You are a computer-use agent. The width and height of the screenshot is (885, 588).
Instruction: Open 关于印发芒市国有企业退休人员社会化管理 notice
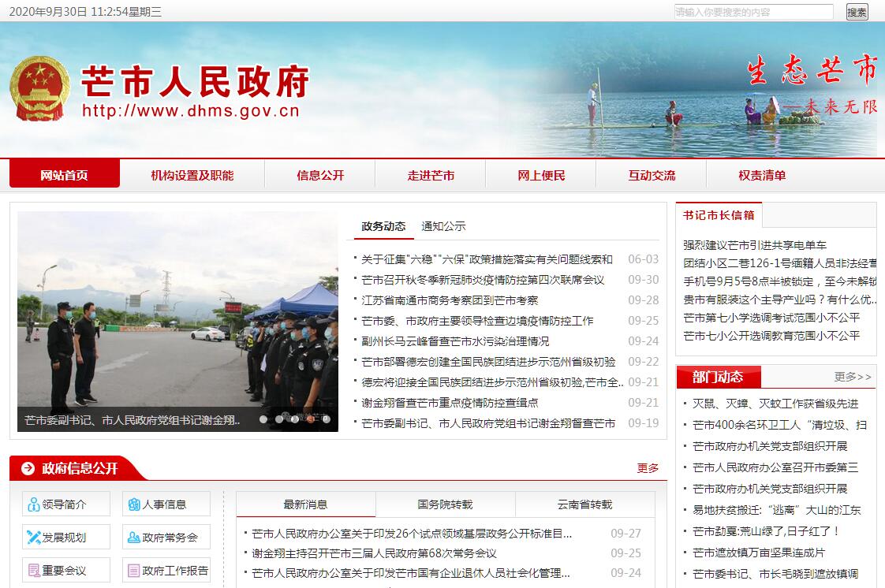410,573
